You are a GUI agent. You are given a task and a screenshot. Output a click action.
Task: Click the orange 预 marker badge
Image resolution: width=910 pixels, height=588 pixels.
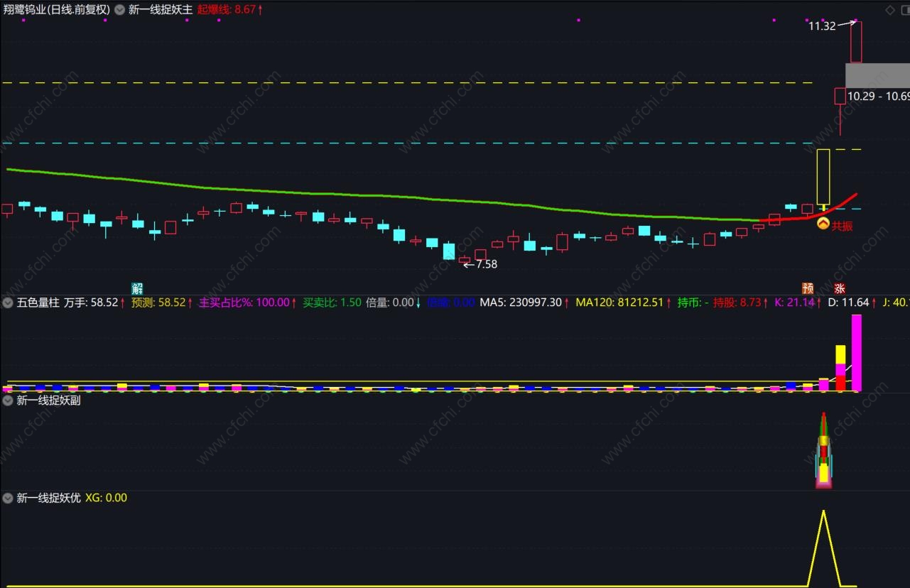[808, 288]
